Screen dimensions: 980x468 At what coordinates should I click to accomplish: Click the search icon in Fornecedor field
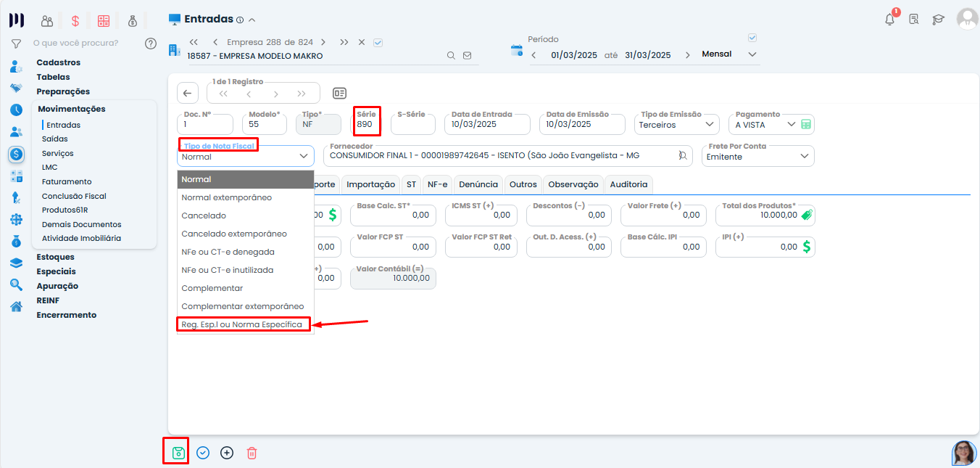pyautogui.click(x=682, y=156)
